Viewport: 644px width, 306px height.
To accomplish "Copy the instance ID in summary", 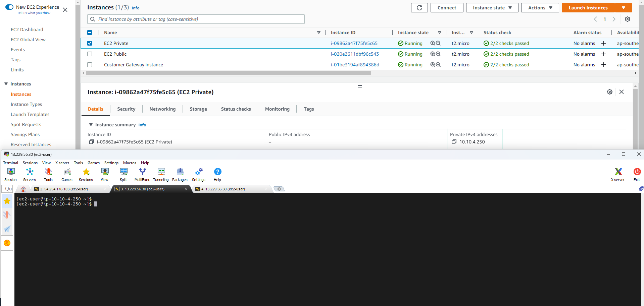I will click(91, 142).
